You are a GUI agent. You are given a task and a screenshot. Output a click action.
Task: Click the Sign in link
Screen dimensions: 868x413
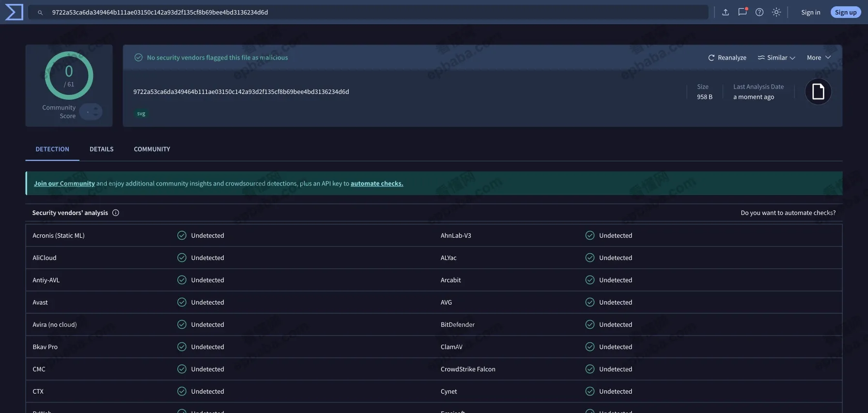810,12
